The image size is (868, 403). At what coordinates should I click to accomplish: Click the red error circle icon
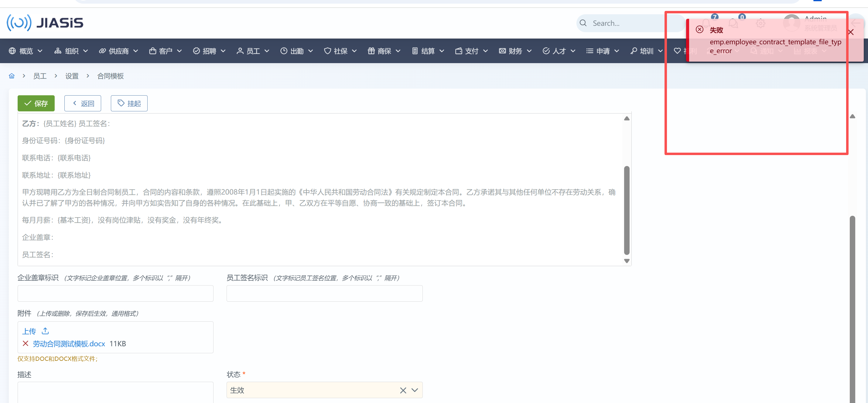(x=699, y=30)
